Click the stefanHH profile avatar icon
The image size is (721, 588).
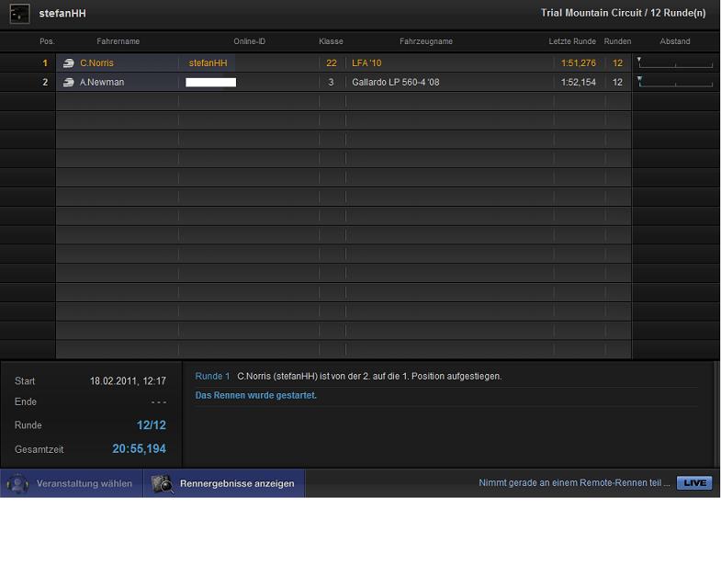click(19, 14)
